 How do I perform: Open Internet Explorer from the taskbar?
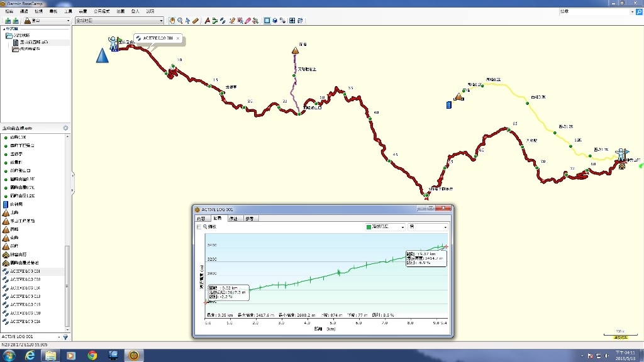(x=30, y=356)
